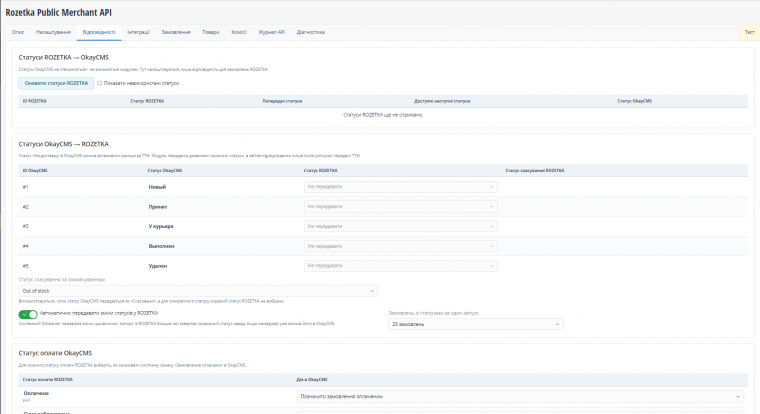Click the Статус скасування ROZETKA column header
The height and width of the screenshot is (414, 760).
[x=535, y=171]
